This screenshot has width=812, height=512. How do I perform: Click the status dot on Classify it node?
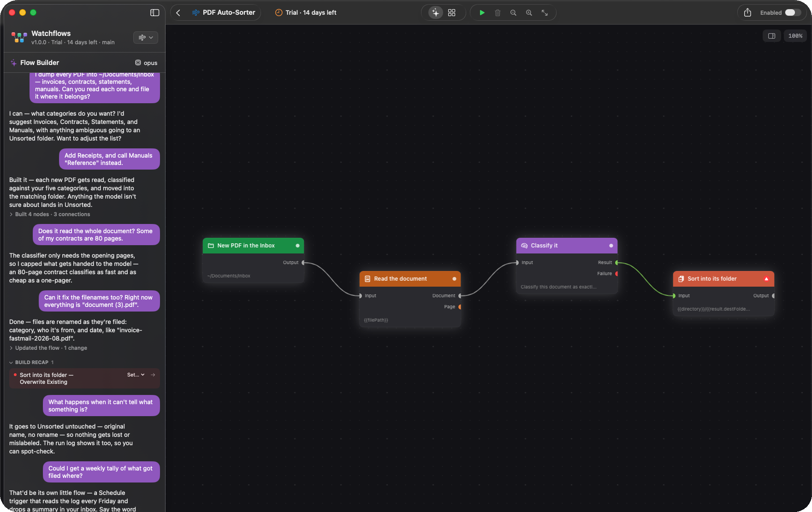pos(611,246)
